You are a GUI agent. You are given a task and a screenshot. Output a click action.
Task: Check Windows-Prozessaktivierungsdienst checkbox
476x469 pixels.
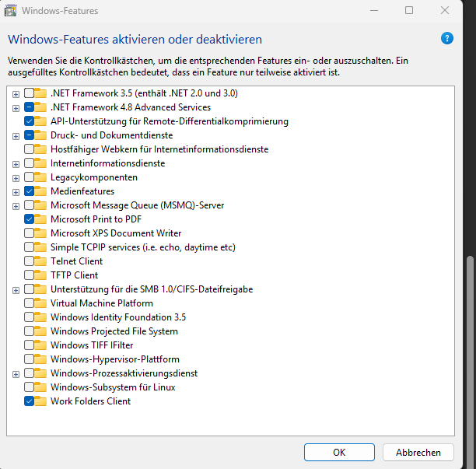coord(29,373)
